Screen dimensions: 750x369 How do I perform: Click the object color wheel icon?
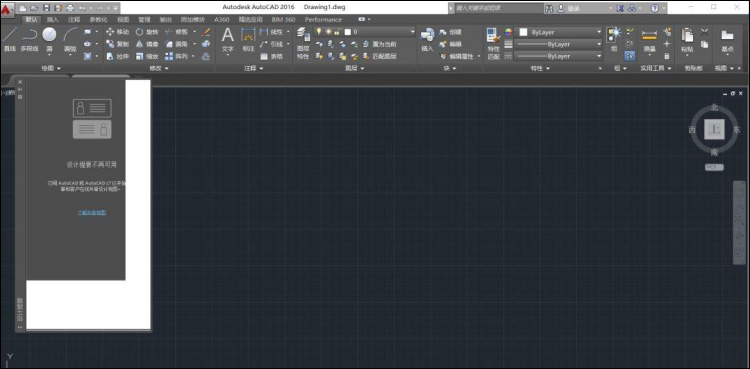[x=508, y=32]
